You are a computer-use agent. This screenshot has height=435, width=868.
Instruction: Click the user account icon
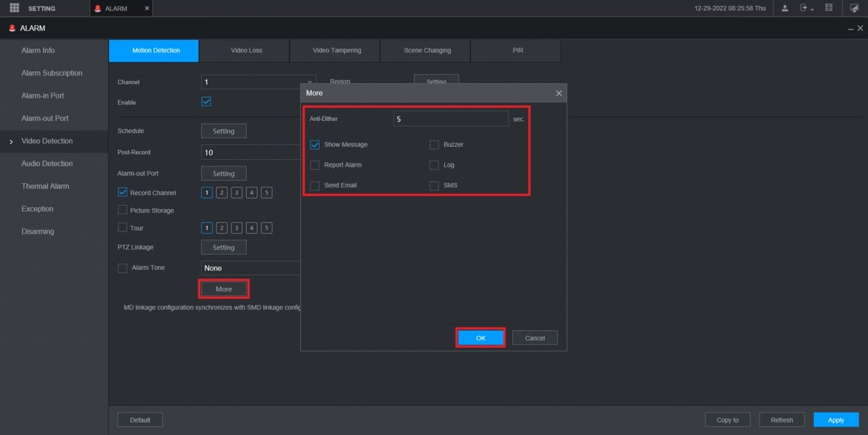coord(785,8)
